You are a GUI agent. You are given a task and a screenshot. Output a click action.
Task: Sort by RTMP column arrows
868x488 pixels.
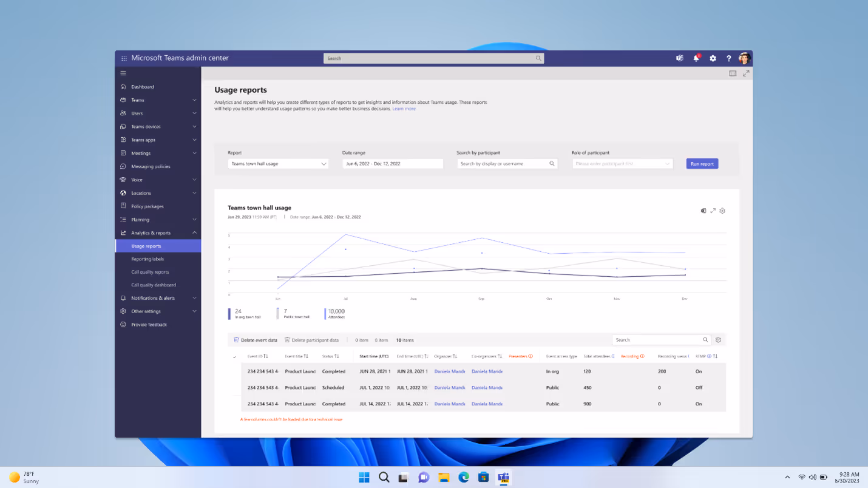click(x=715, y=356)
